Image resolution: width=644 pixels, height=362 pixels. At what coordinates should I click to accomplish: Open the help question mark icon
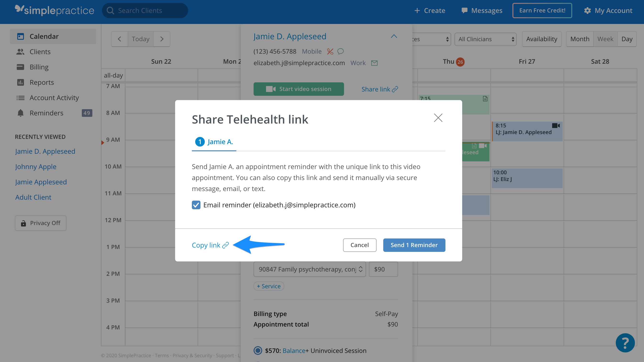point(625,343)
